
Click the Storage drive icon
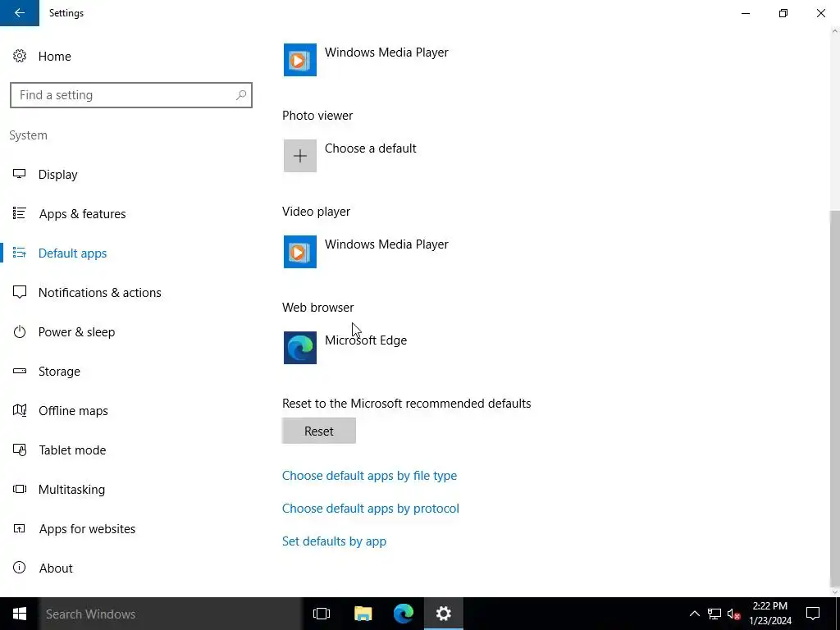click(x=20, y=371)
